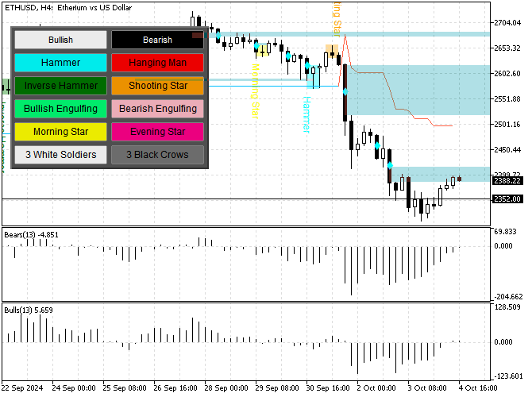Click the orange Shooting Star label

[x=337, y=19]
